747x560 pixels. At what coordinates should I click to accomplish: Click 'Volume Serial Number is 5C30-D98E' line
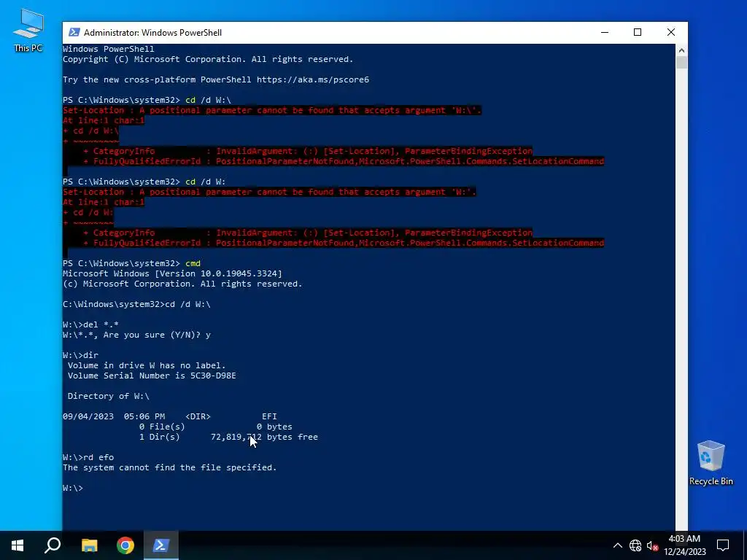[x=152, y=376]
